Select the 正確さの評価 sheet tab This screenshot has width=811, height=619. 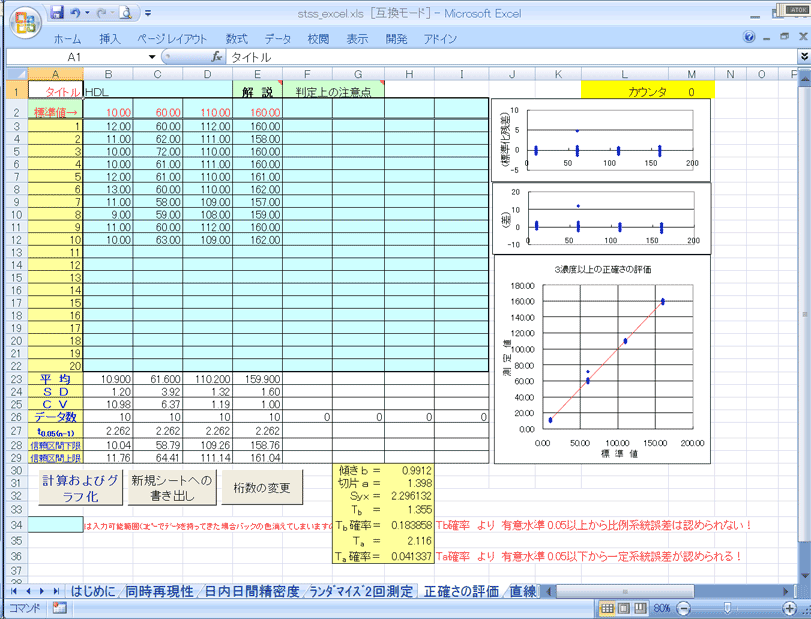pyautogui.click(x=461, y=591)
